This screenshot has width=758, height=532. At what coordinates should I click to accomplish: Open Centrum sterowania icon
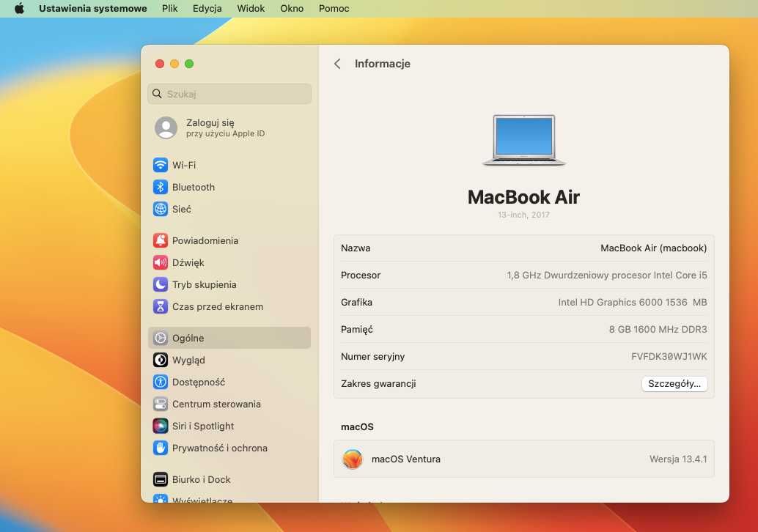tap(161, 404)
